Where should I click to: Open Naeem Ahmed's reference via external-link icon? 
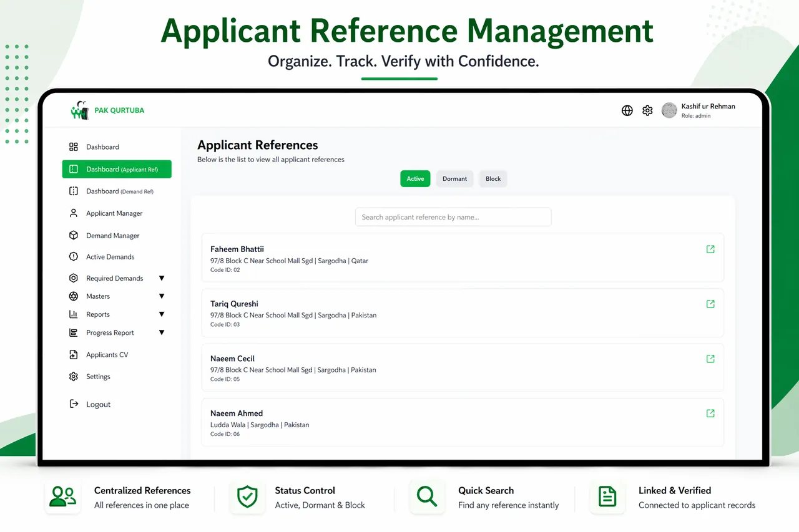point(710,414)
